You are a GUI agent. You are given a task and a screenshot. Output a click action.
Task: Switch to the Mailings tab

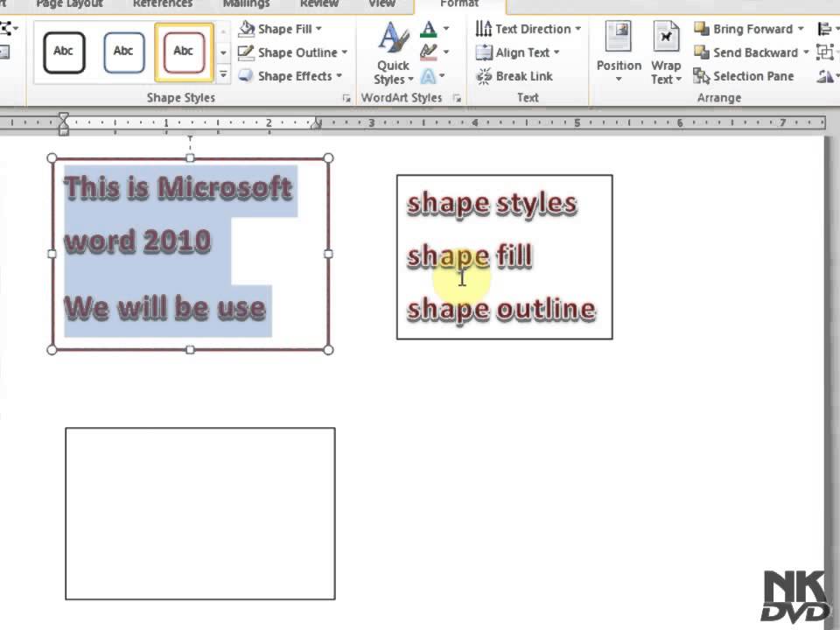click(246, 4)
